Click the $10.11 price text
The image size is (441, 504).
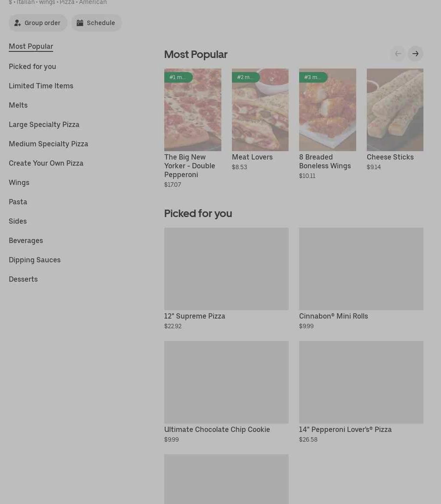click(x=307, y=176)
